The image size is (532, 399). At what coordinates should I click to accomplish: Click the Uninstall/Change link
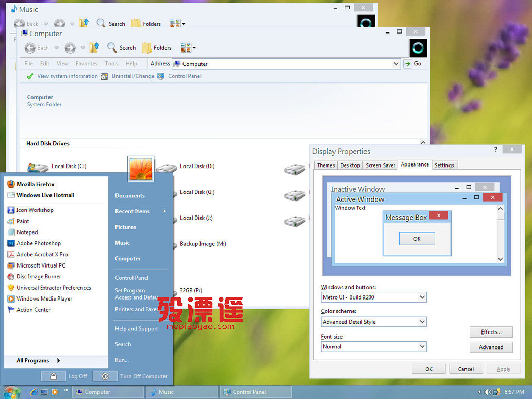[127, 76]
